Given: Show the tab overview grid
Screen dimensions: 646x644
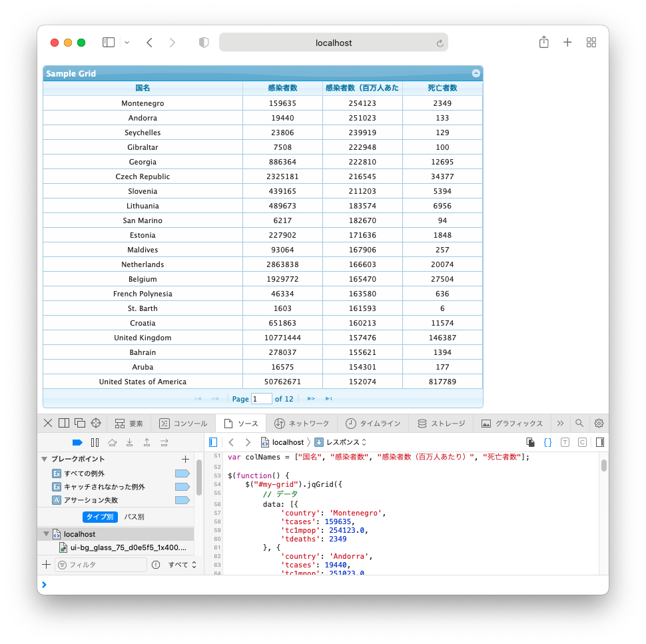Looking at the screenshot, I should click(x=591, y=43).
